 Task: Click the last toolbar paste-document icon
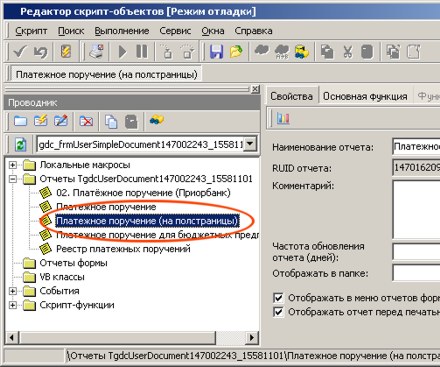coord(414,52)
